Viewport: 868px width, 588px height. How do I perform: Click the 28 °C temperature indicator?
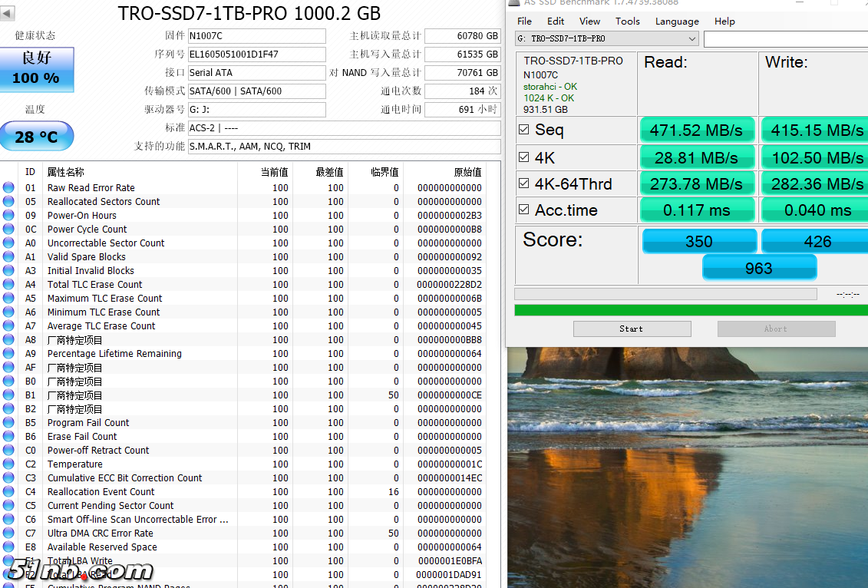tap(36, 137)
